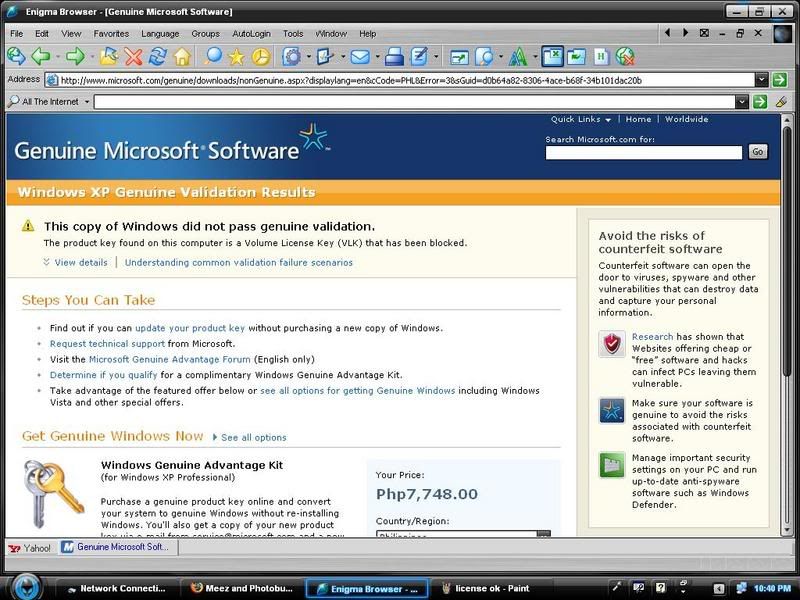Click the gear settings toolbar icon
Viewport: 800px width, 600px height.
pos(291,57)
